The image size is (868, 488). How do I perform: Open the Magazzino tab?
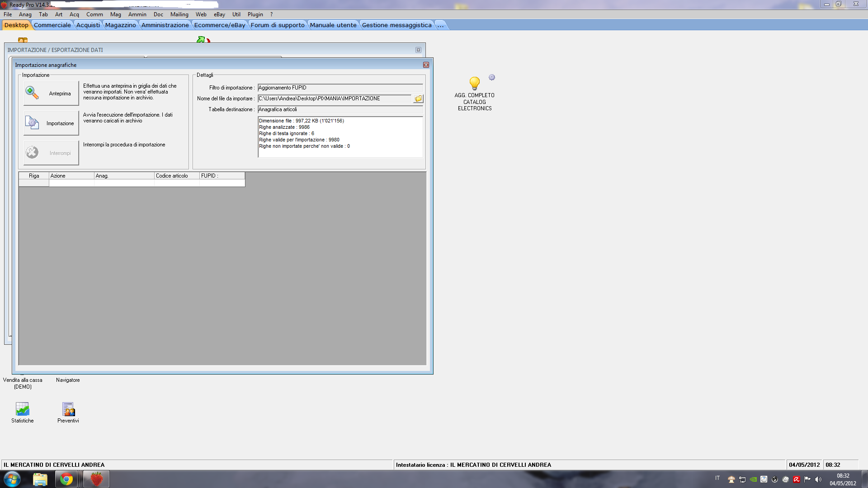[x=120, y=25]
